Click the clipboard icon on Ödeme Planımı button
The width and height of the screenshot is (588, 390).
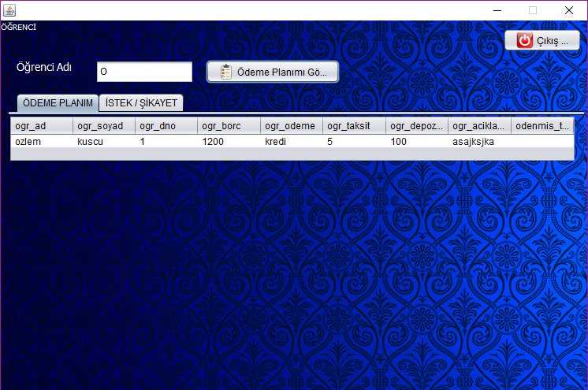point(225,72)
